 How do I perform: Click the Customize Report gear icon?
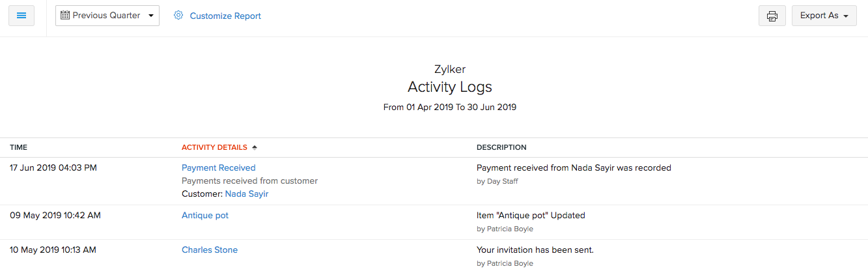pos(178,16)
